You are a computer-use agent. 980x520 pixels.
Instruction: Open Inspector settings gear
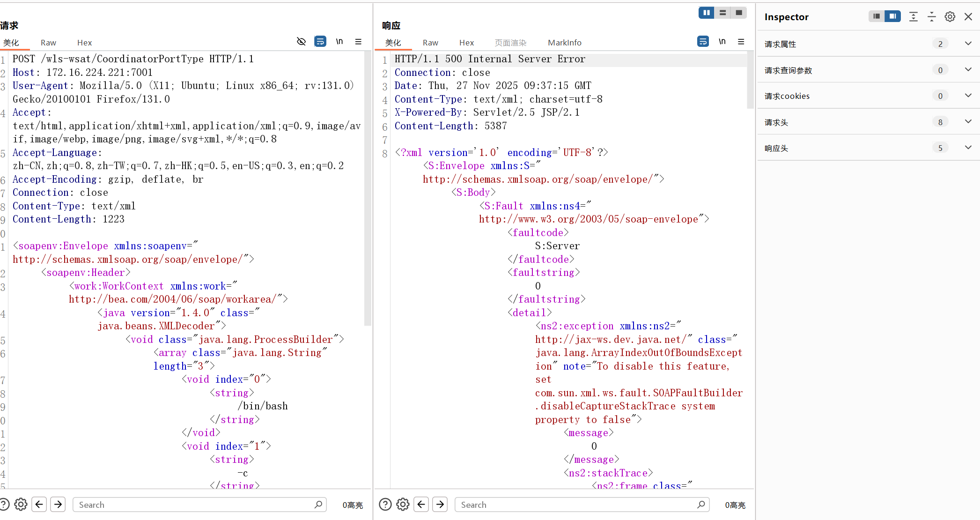[950, 17]
